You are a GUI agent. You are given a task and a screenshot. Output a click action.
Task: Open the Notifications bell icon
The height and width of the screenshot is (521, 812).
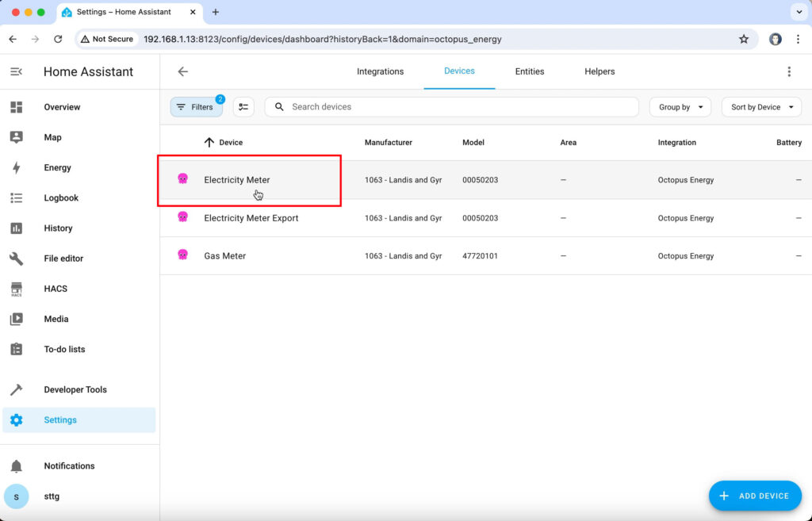(17, 466)
